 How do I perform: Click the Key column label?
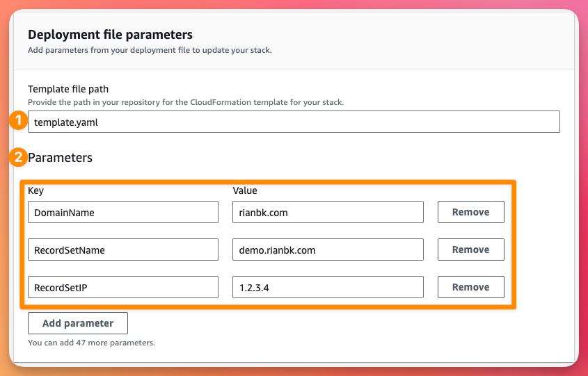pyautogui.click(x=36, y=190)
